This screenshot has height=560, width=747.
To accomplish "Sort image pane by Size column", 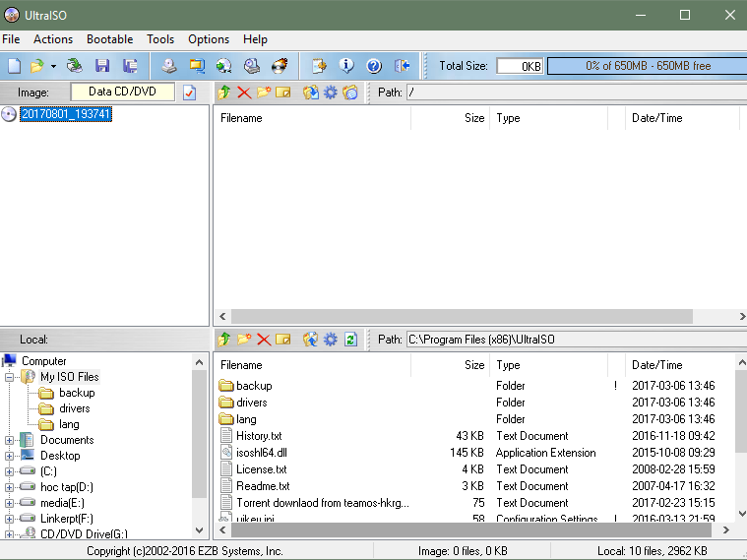I will pyautogui.click(x=450, y=118).
